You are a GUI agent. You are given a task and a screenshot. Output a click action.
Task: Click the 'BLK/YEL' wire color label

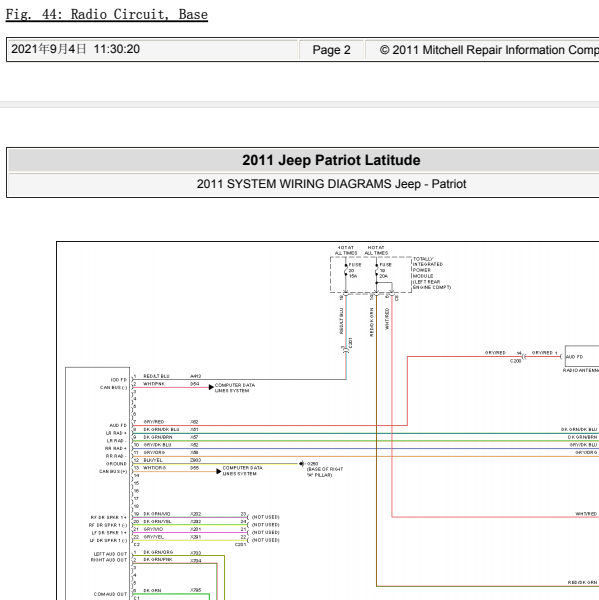(153, 460)
